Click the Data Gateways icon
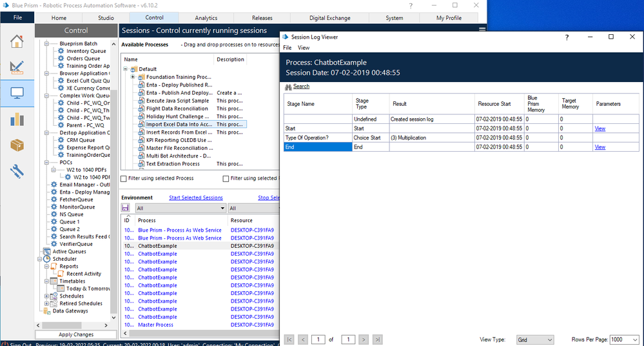 [x=47, y=311]
